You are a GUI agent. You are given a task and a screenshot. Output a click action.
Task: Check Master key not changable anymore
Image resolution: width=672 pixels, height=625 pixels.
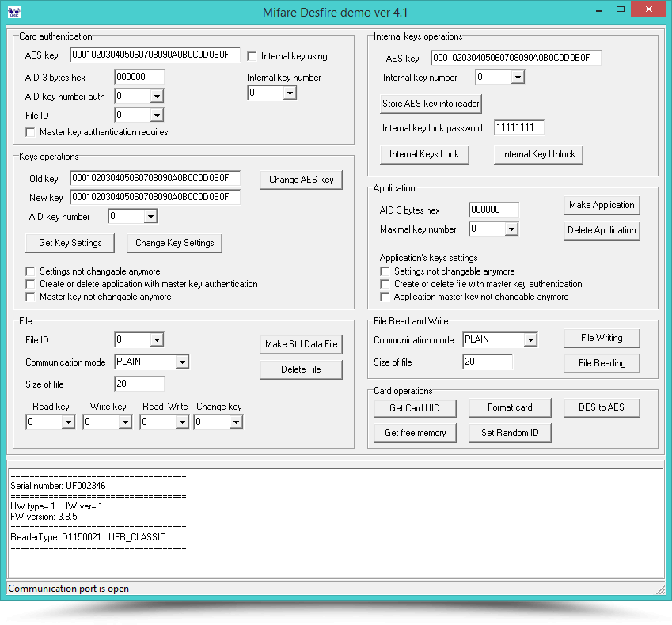[30, 297]
